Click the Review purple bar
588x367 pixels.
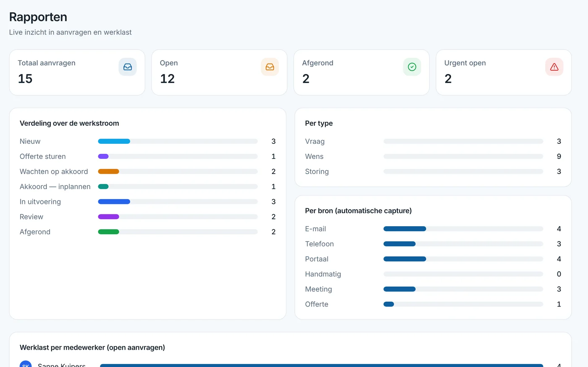coord(108,217)
